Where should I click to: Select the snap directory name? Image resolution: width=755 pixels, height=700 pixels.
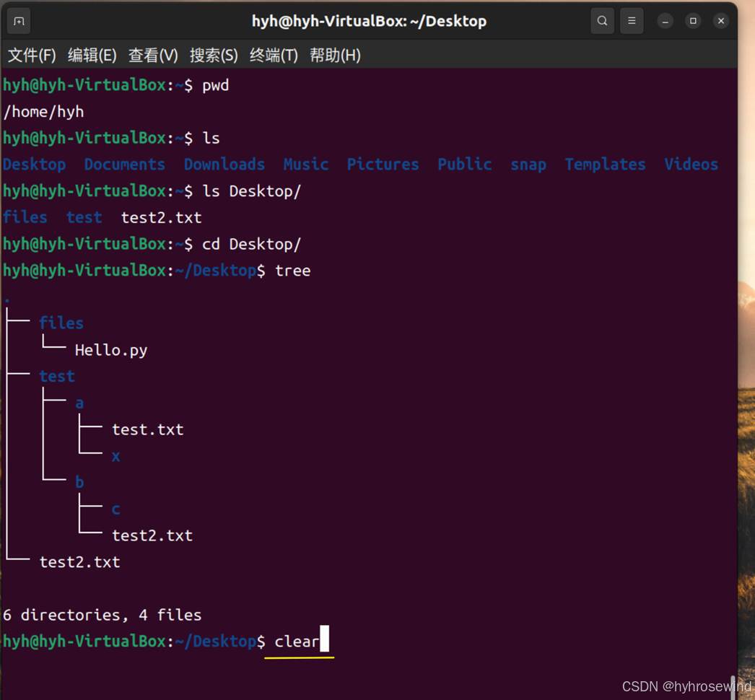tap(528, 165)
